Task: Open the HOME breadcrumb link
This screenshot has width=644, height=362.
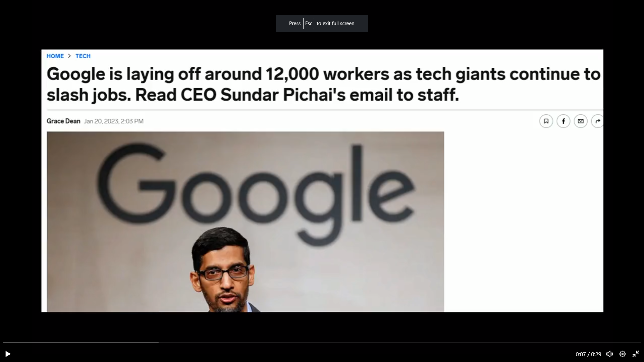Action: 55,56
